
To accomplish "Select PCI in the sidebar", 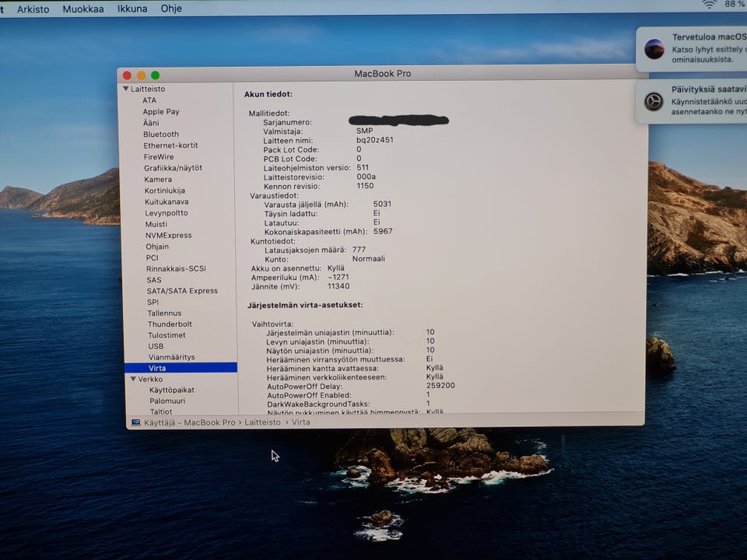I will [152, 257].
